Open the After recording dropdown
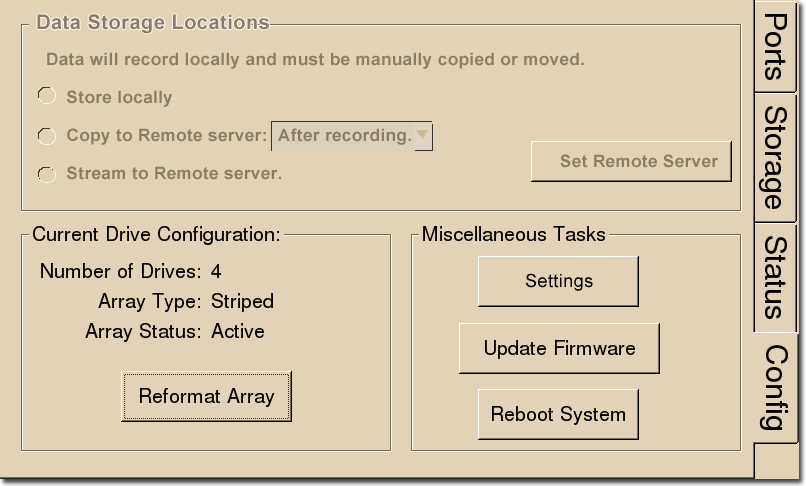This screenshot has height=486, width=806. [x=352, y=136]
